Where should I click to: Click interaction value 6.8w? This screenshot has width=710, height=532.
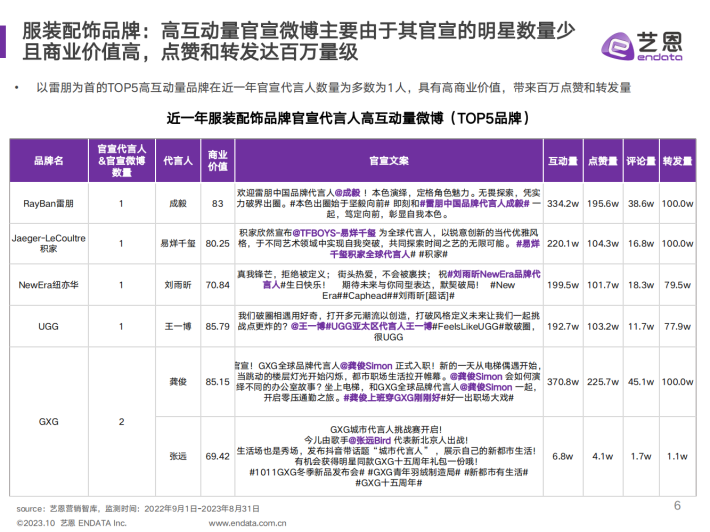[563, 456]
